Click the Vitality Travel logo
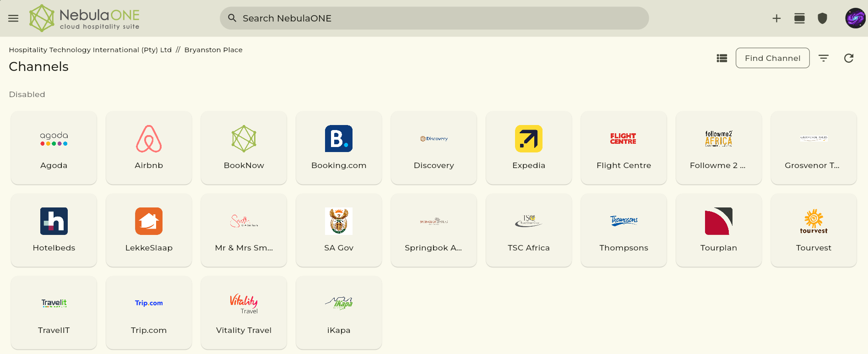 [244, 304]
